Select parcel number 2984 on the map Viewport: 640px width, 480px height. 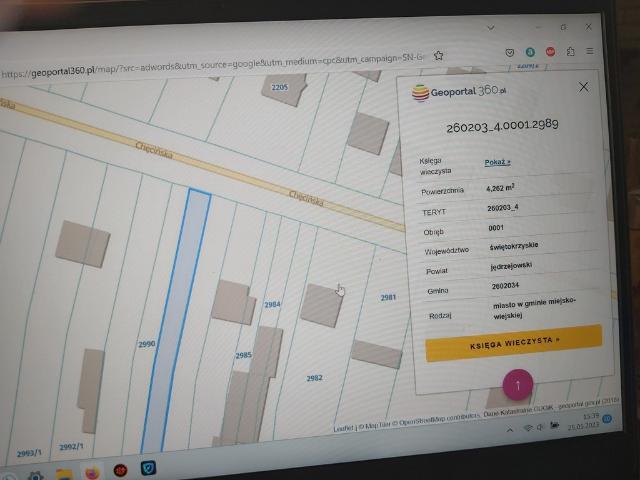pyautogui.click(x=272, y=304)
